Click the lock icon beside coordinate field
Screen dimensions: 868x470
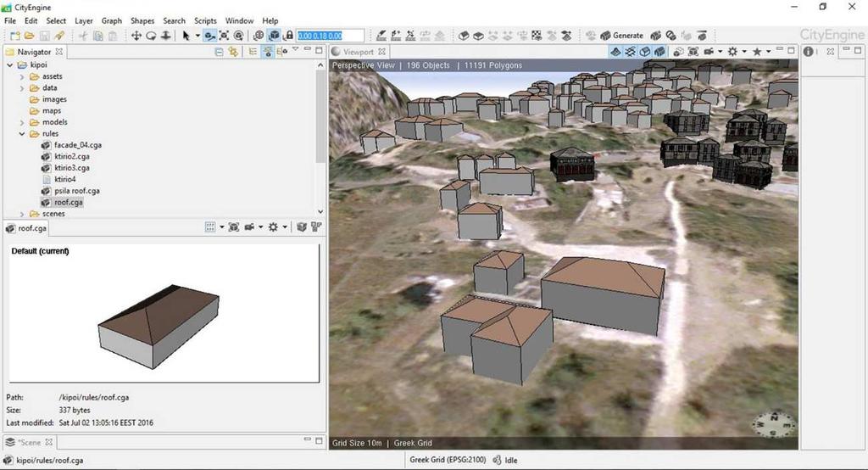tap(288, 36)
